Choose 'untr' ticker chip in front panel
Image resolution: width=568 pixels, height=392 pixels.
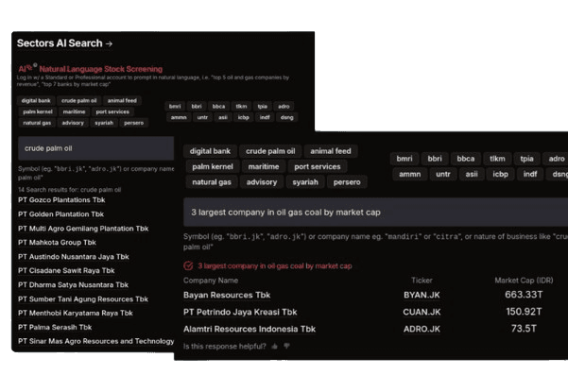(x=443, y=174)
